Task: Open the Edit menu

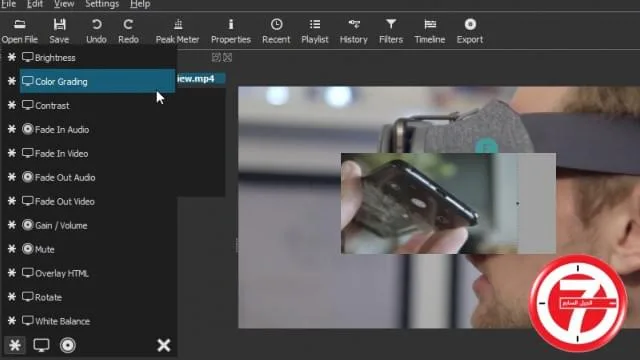Action: (x=35, y=4)
